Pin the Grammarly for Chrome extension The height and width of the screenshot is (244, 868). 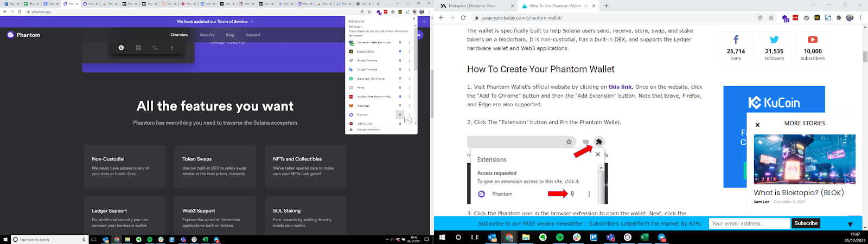[400, 79]
